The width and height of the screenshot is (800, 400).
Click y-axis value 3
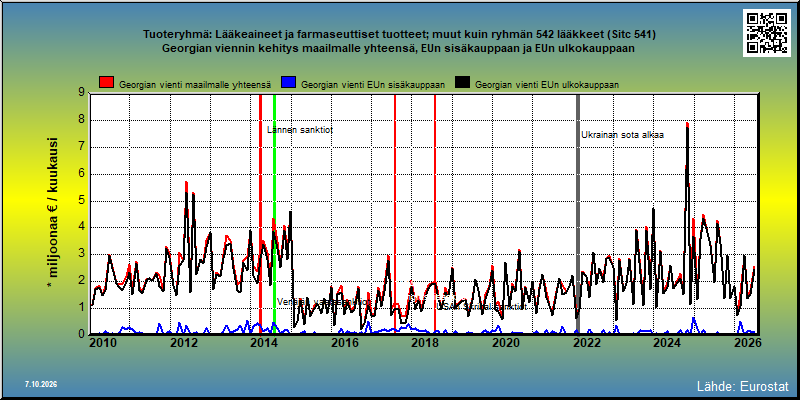(81, 254)
